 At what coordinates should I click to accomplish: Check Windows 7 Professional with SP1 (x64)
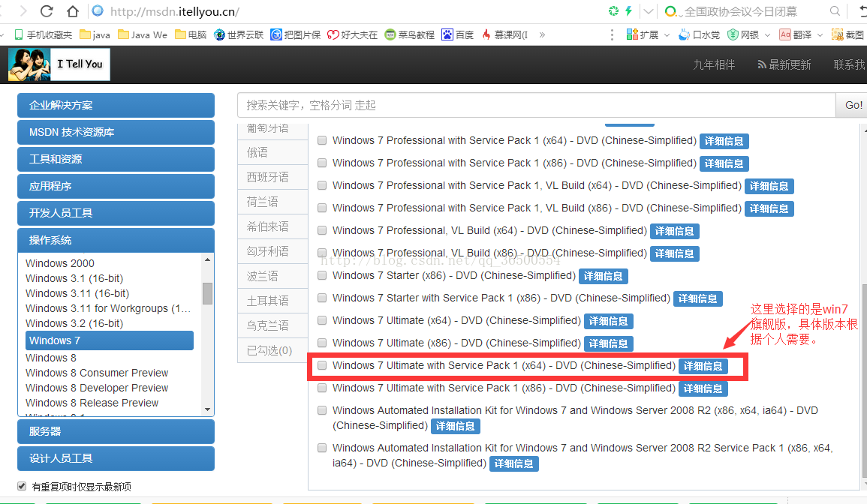pyautogui.click(x=322, y=140)
